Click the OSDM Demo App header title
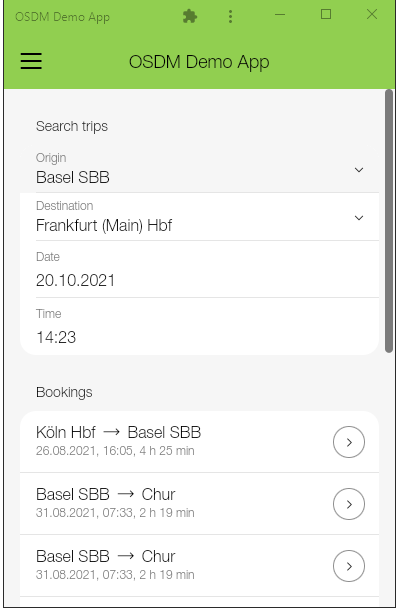This screenshot has height=608, width=396. click(199, 62)
